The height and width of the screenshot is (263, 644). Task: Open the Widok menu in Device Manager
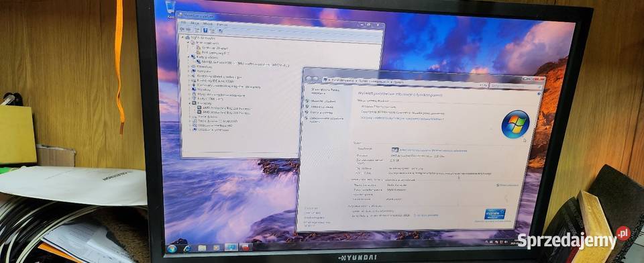(x=208, y=24)
